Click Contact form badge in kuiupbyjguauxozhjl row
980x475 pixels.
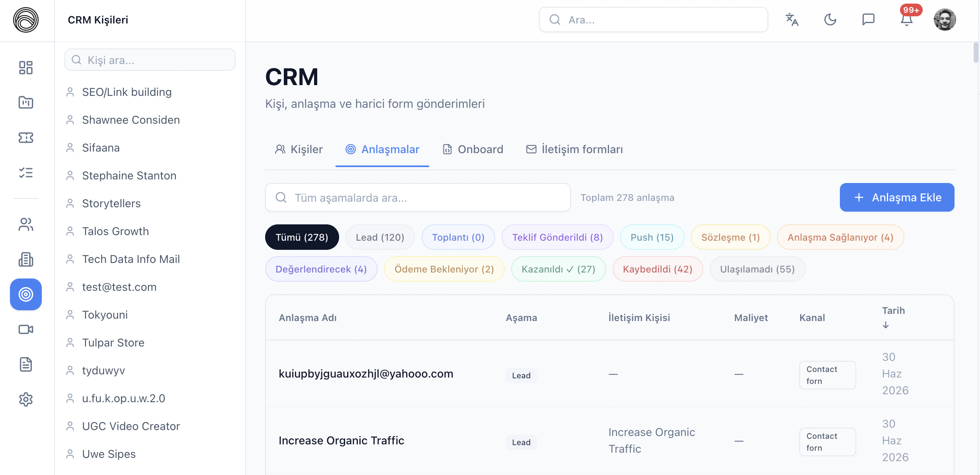pos(828,375)
